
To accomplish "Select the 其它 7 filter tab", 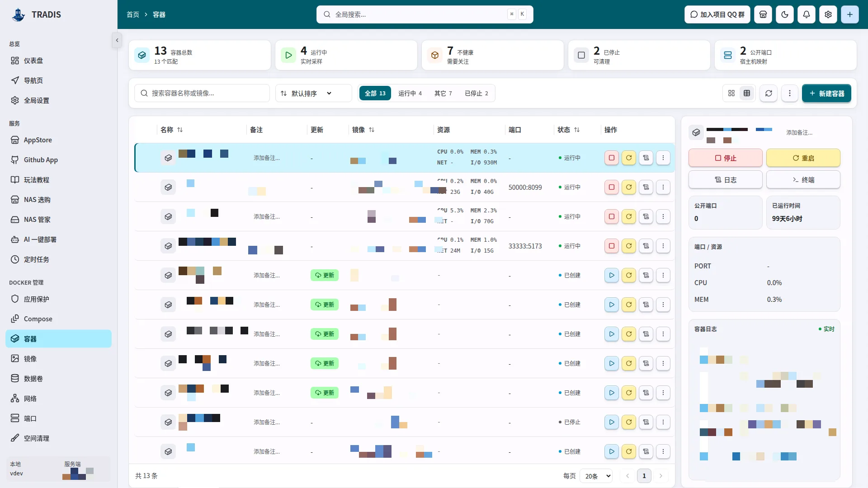I will [x=443, y=93].
